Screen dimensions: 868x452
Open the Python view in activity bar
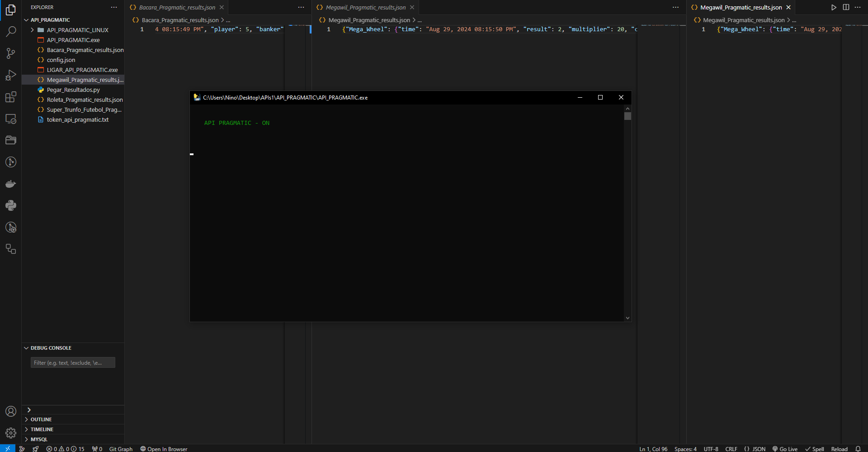(x=11, y=205)
